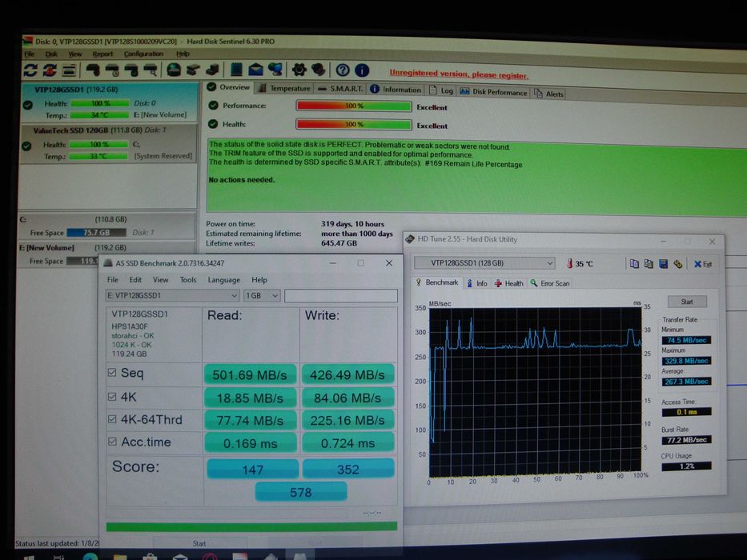Click the Start button in AS SSD Benchmark
747x560 pixels.
click(x=199, y=543)
